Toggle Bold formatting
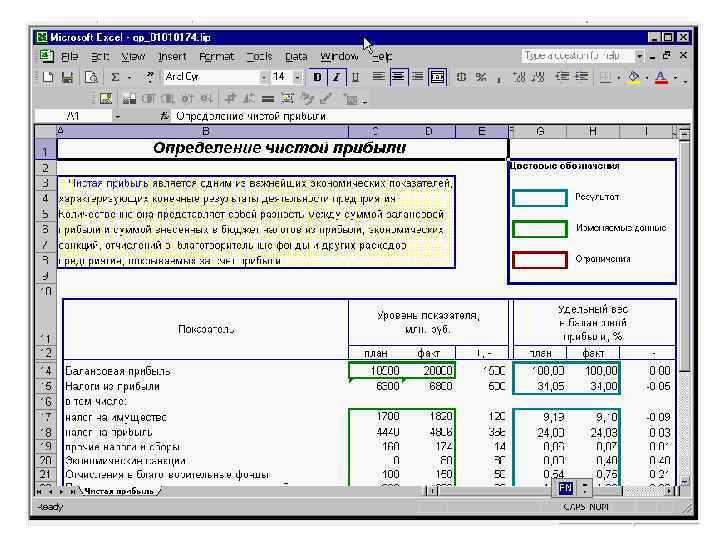Viewport: 720px width, 540px height. pyautogui.click(x=317, y=77)
